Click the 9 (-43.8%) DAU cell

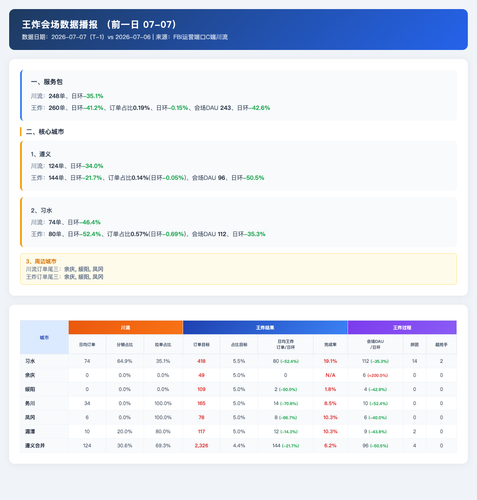click(375, 431)
